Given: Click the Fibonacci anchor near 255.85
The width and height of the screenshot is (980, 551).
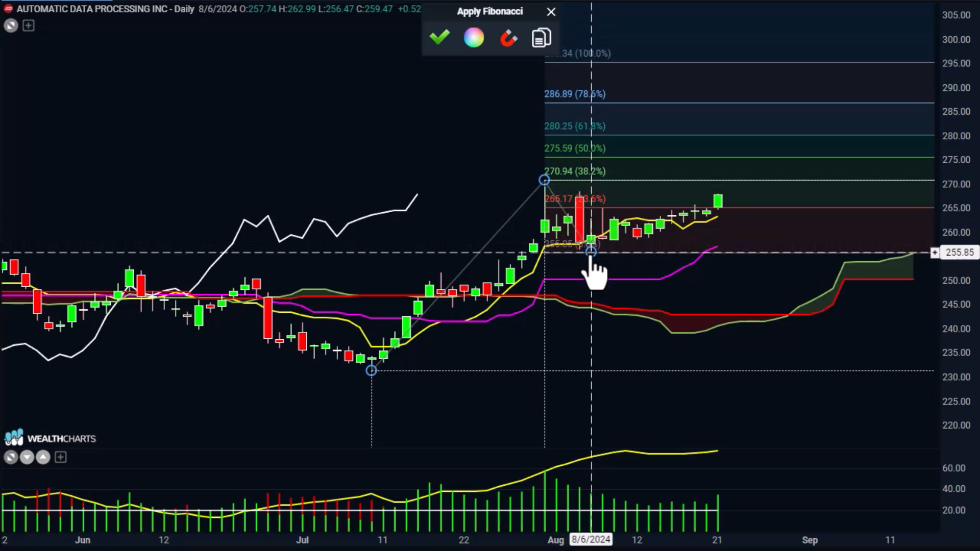Looking at the screenshot, I should 591,252.
